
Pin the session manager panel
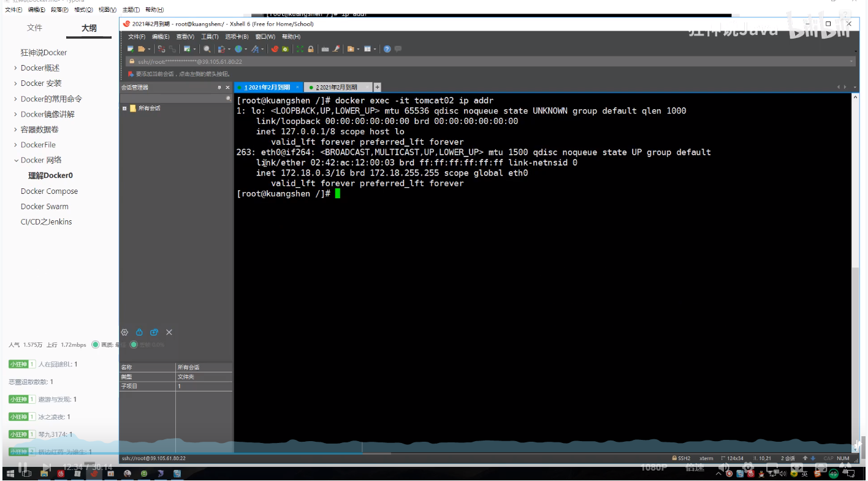(x=219, y=88)
